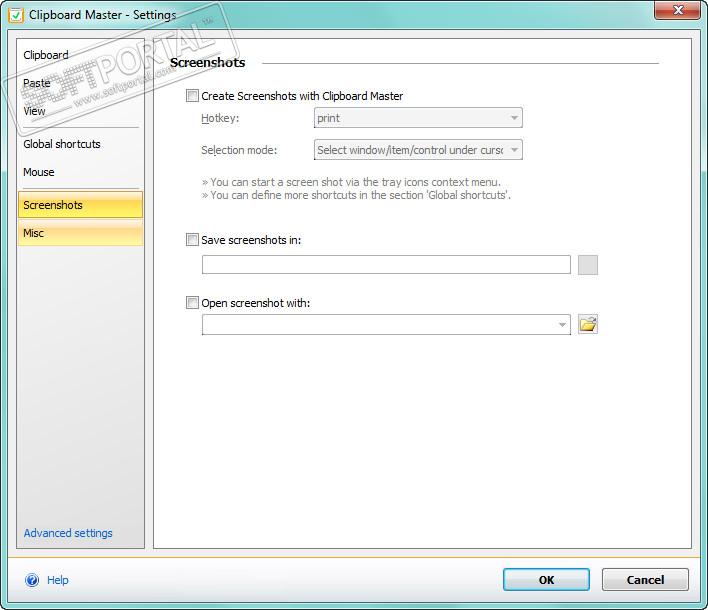Switch to the Clipboard settings section
This screenshot has height=610, width=708.
coord(46,55)
